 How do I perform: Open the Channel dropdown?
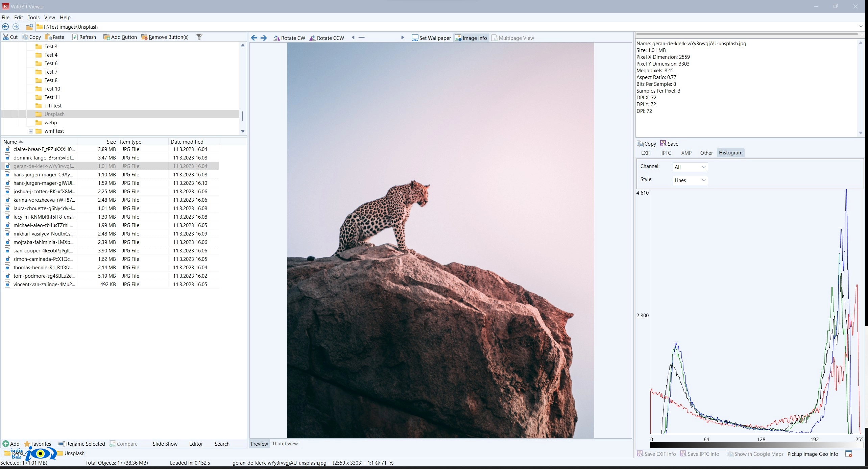pyautogui.click(x=690, y=167)
